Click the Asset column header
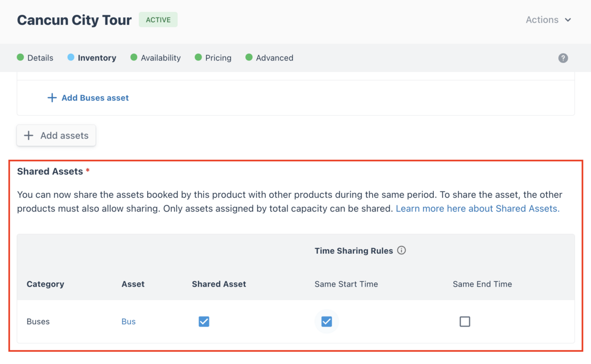 (x=133, y=284)
